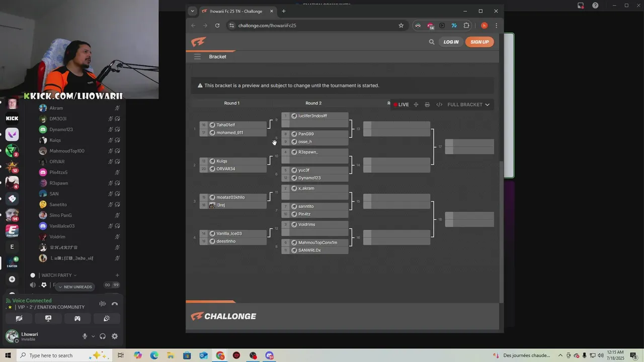Image resolution: width=644 pixels, height=362 pixels.
Task: Click the LOG IN button
Action: 451,42
